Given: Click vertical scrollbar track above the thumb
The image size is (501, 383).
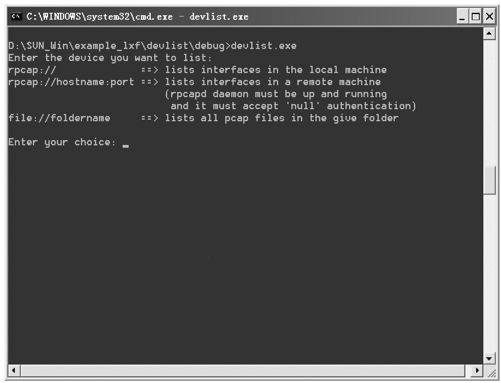Looking at the screenshot, I should (x=489, y=103).
